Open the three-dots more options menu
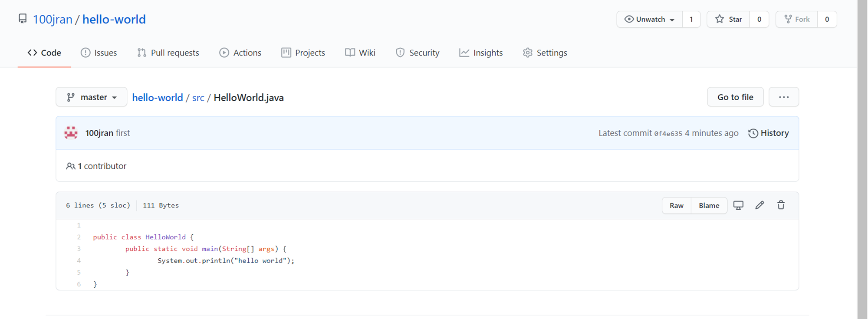The width and height of the screenshot is (868, 319). tap(784, 97)
